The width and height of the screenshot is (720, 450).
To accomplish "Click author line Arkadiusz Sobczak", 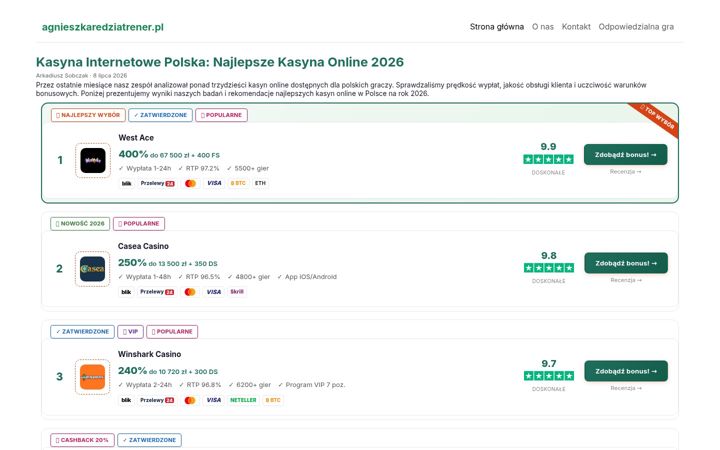I will [81, 76].
